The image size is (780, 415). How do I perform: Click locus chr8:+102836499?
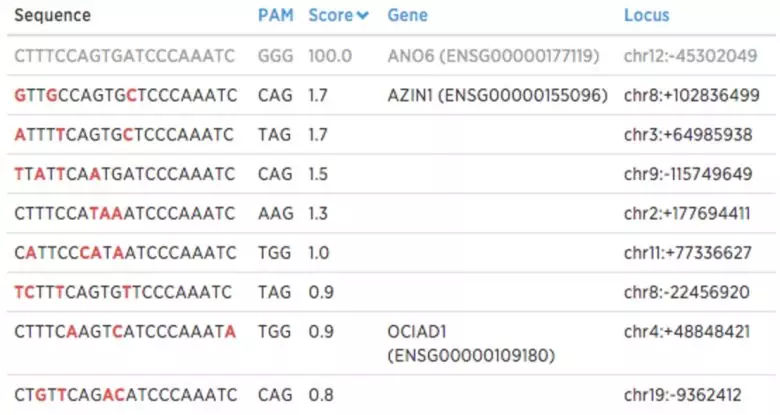pos(691,95)
